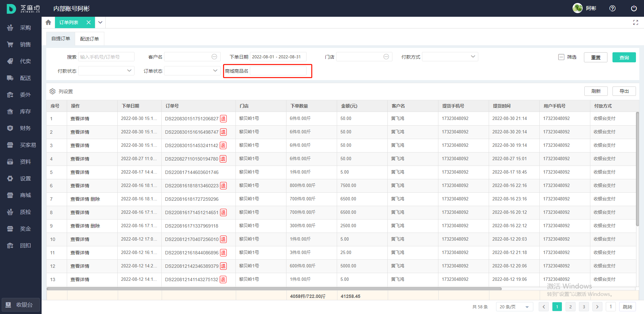
Task: Open 查看详情 for row 13
Action: (x=80, y=279)
